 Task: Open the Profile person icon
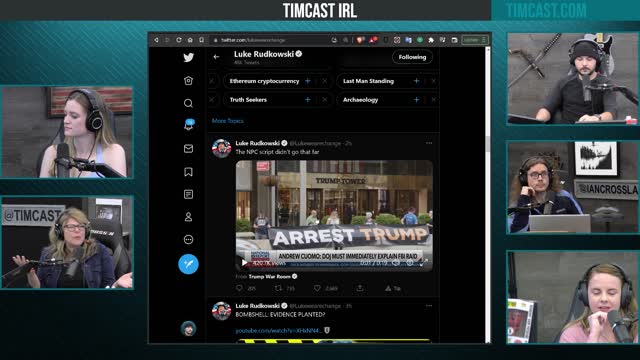188,217
